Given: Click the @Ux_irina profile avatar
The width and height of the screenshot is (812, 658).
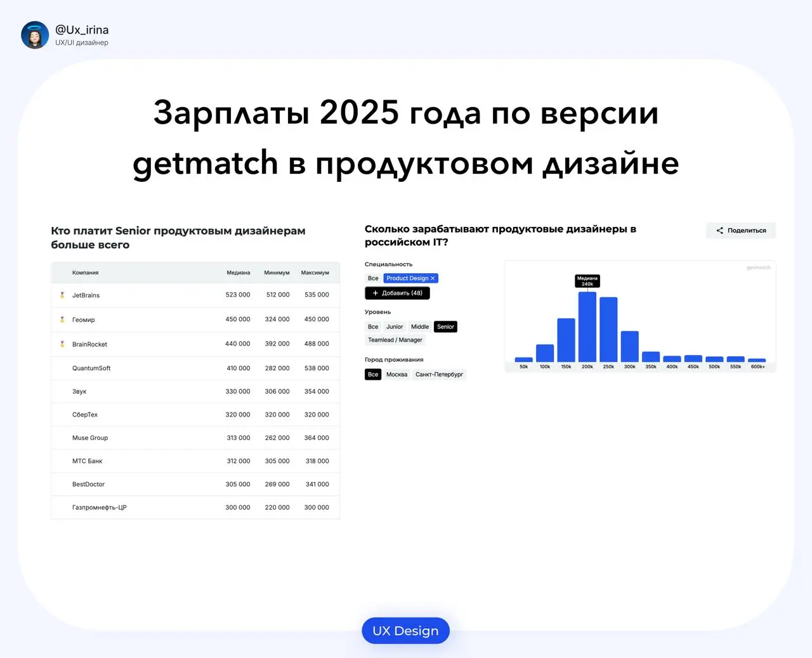Looking at the screenshot, I should pos(35,35).
